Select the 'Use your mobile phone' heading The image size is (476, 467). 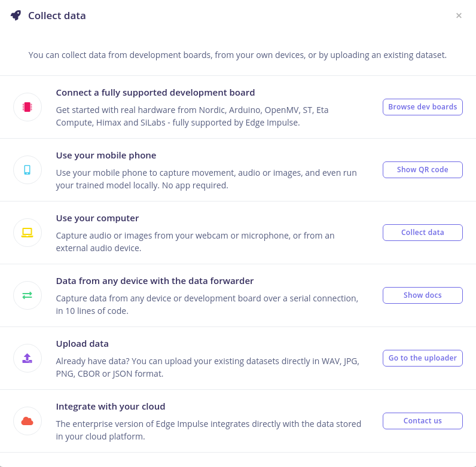click(x=106, y=155)
